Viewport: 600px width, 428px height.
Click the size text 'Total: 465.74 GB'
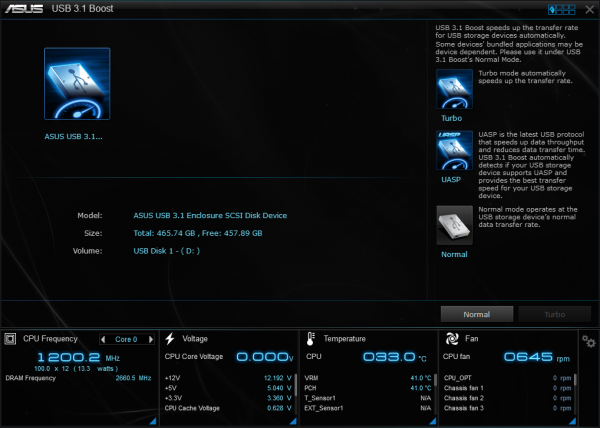164,233
